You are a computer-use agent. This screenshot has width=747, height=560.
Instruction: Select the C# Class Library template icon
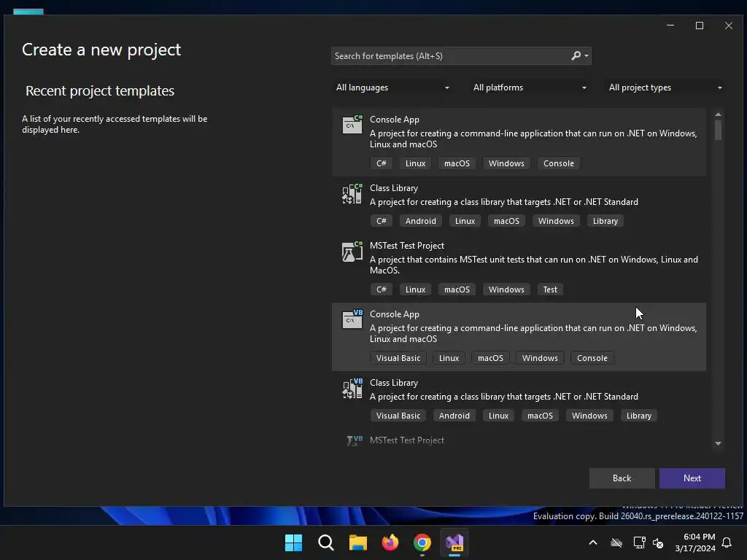352,193
